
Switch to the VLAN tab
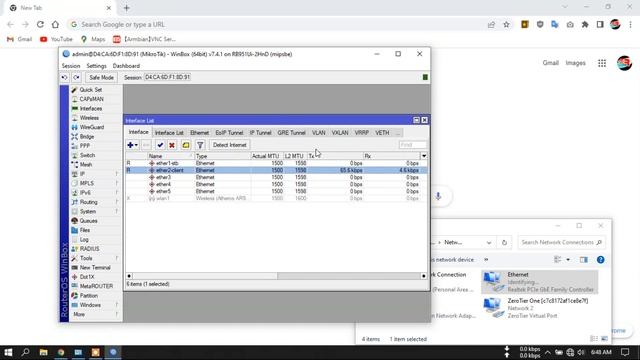tap(319, 133)
